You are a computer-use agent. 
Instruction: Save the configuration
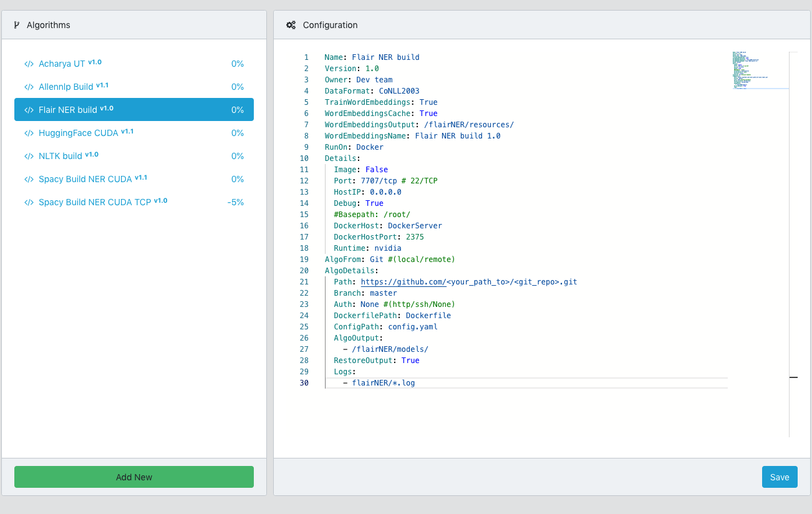[779, 477]
